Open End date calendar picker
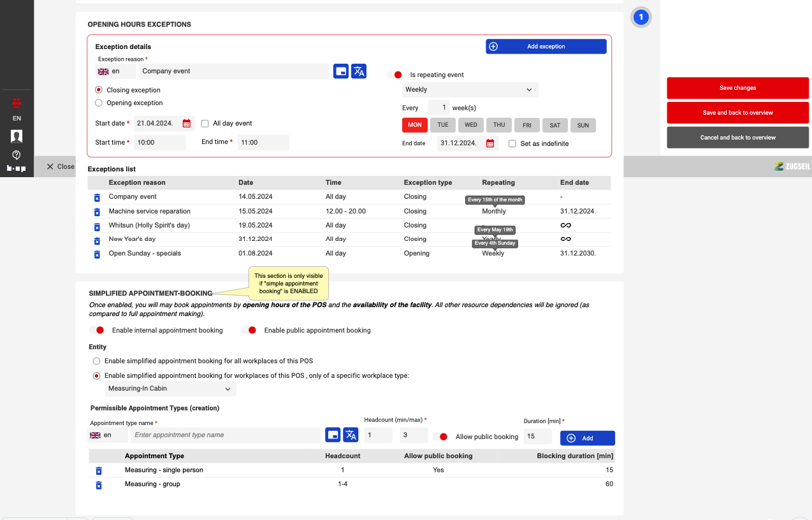The height and width of the screenshot is (520, 812). [490, 143]
